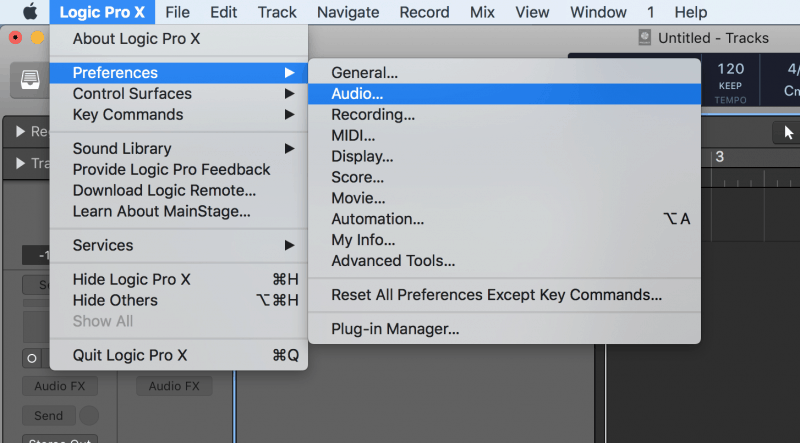This screenshot has width=800, height=443.
Task: Click the 120 tempo display
Action: pos(731,69)
